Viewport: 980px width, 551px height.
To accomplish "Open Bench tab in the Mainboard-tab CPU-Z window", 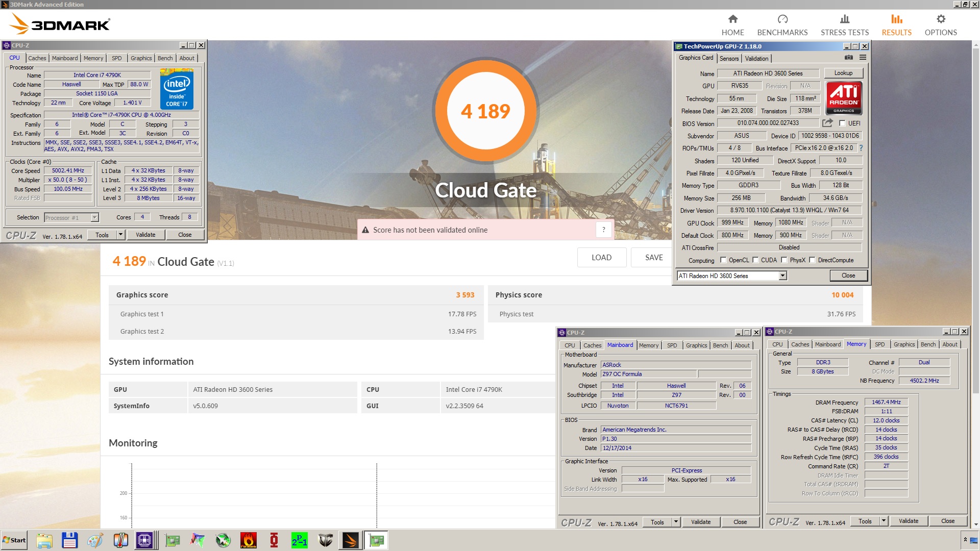I will [x=720, y=345].
